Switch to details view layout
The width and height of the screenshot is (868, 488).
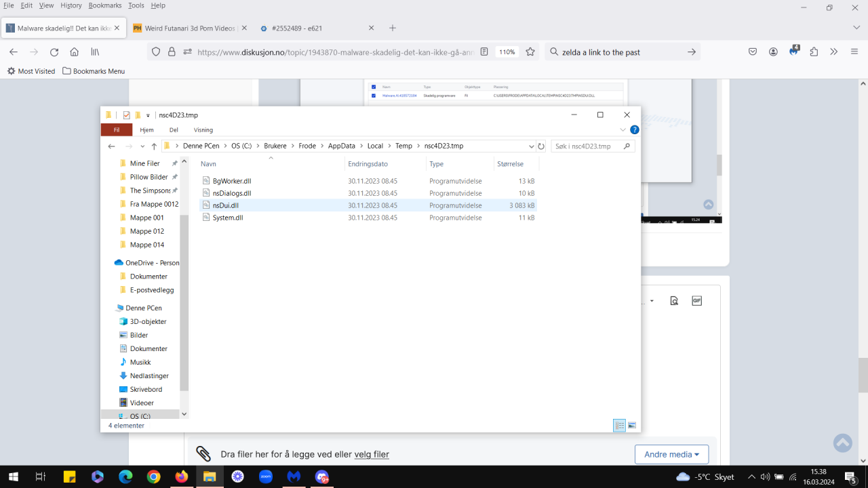619,426
